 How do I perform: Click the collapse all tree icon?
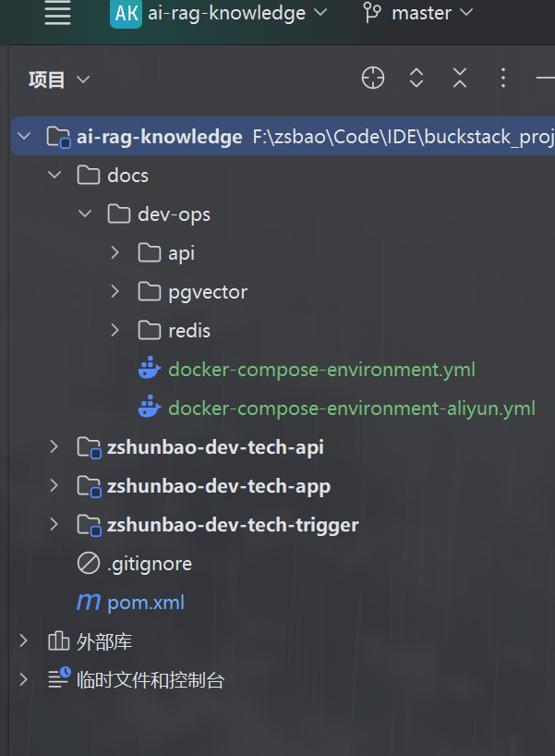pos(460,79)
